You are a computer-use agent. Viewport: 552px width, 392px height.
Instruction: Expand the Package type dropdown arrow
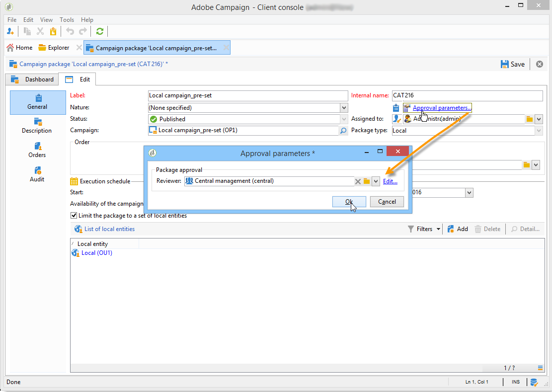click(539, 131)
